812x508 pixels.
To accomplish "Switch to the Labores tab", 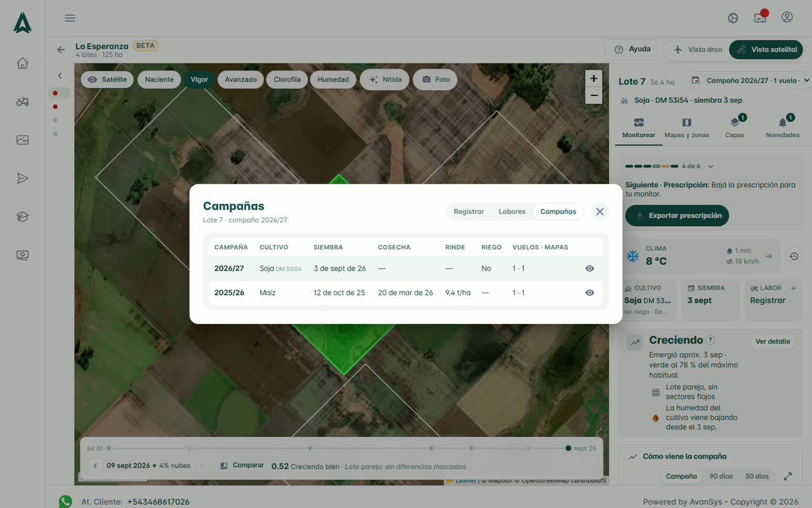I will click(512, 211).
